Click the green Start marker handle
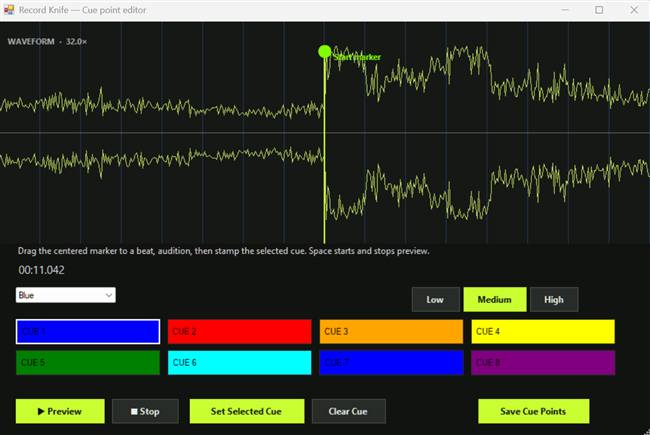The height and width of the screenshot is (435, 650). (325, 52)
